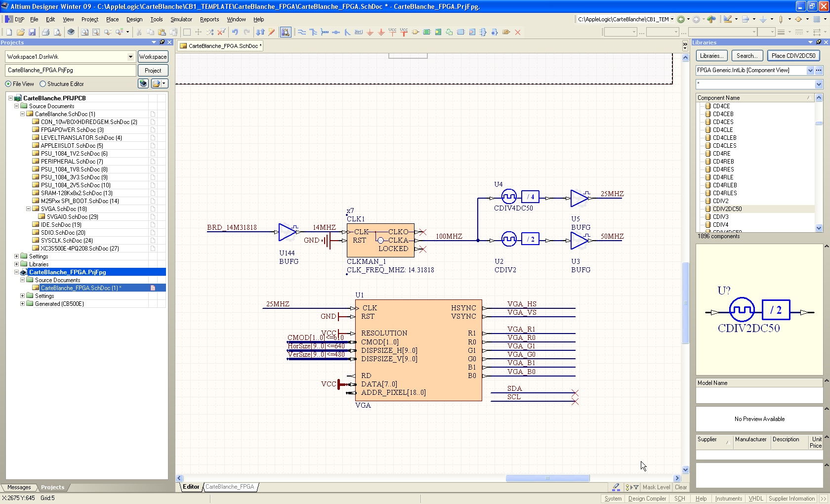The height and width of the screenshot is (504, 830).
Task: Open the Supplier Information panel button
Action: click(x=791, y=499)
